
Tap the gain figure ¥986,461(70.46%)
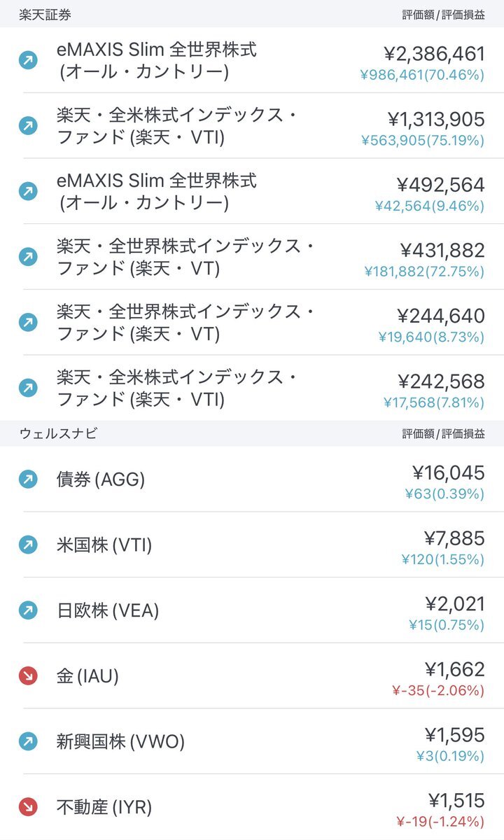[x=422, y=75]
